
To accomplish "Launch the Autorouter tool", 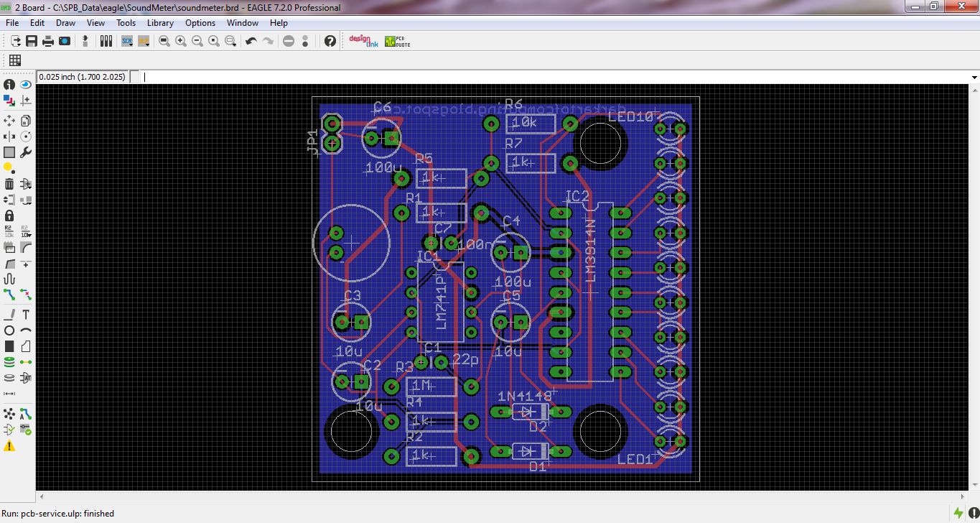I will 26,414.
